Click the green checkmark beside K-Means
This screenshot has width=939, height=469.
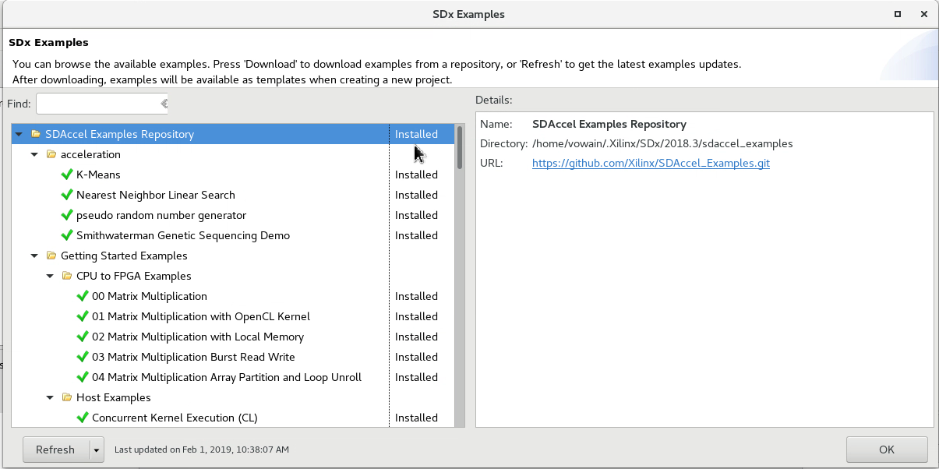tap(67, 174)
